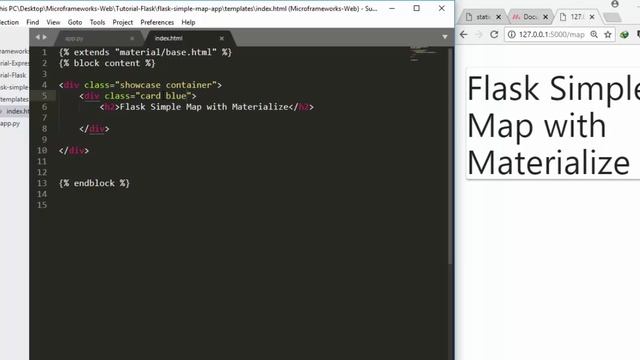640x360 pixels.
Task: Minimize the Sublime Text window
Action: [392, 8]
